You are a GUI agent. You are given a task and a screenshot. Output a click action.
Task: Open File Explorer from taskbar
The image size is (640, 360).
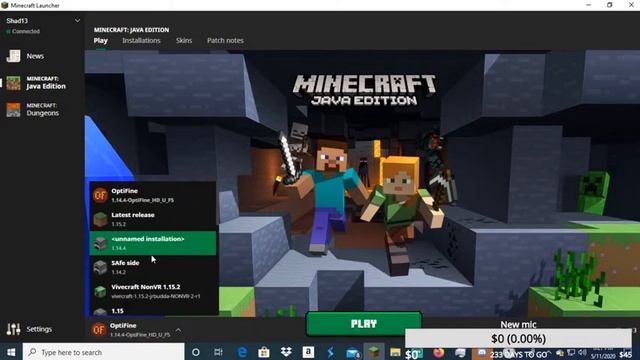[x=395, y=352]
